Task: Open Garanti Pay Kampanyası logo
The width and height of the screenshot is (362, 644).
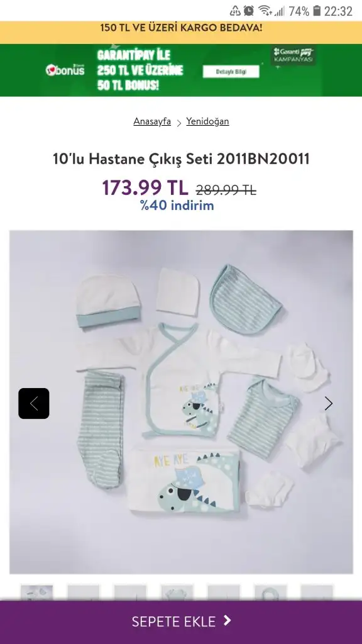Action: coord(293,55)
